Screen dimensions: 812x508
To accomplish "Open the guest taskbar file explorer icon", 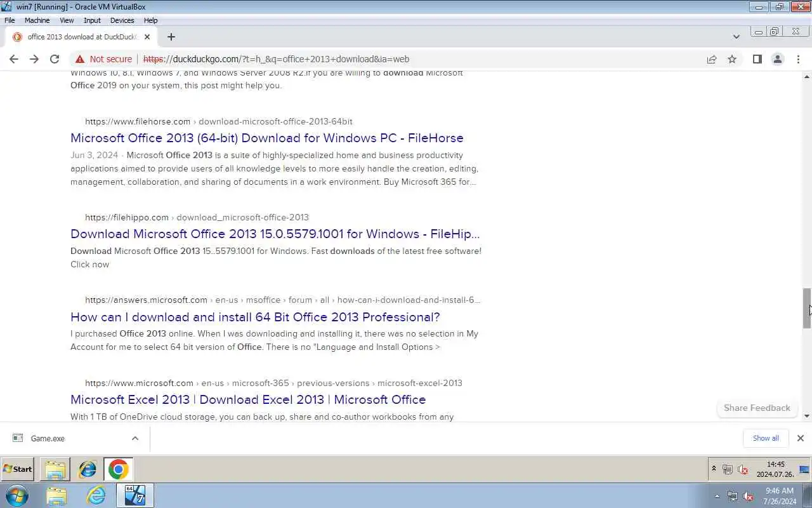I will 55,469.
